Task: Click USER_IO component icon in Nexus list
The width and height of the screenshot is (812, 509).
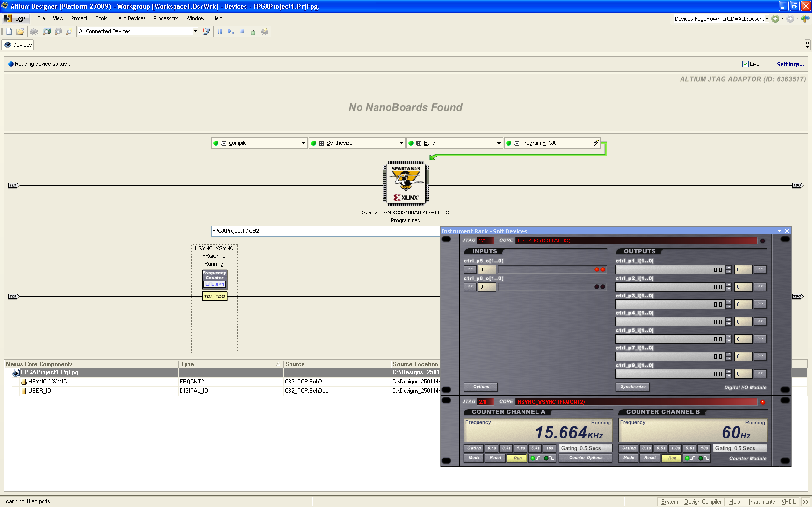Action: coord(24,391)
